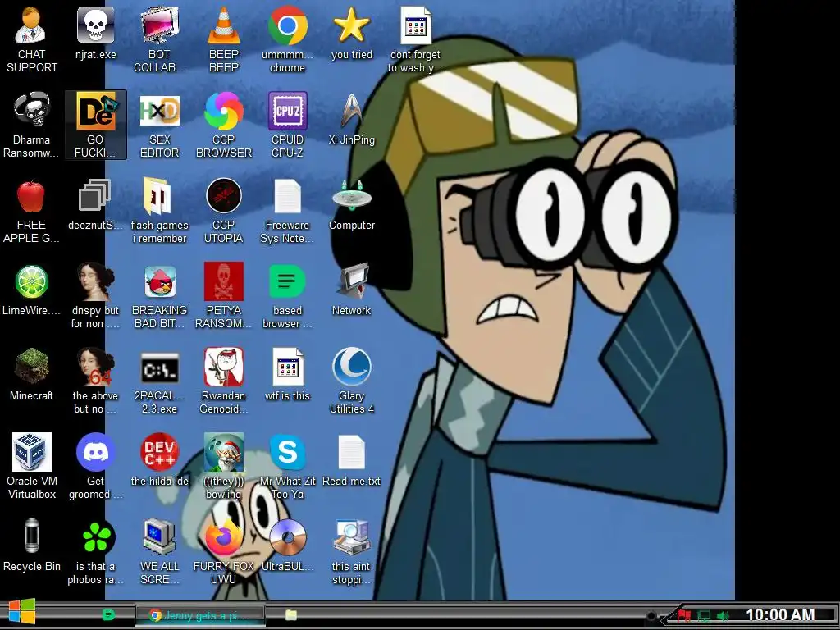Select the 'you tried' star icon

[x=351, y=33]
